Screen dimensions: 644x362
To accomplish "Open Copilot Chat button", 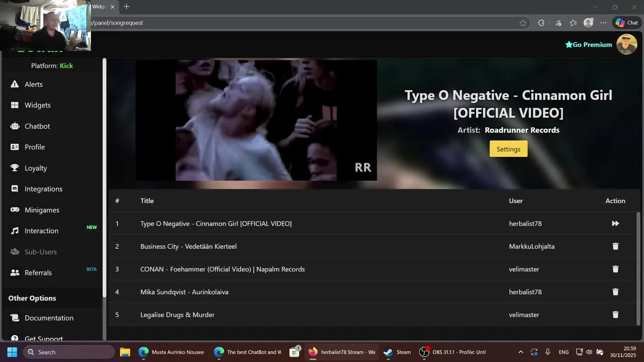I will point(626,23).
